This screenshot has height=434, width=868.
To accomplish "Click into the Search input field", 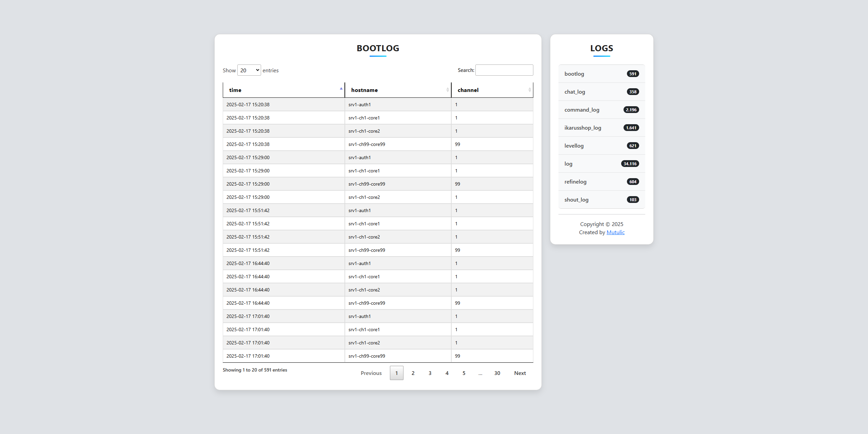I will (x=504, y=70).
